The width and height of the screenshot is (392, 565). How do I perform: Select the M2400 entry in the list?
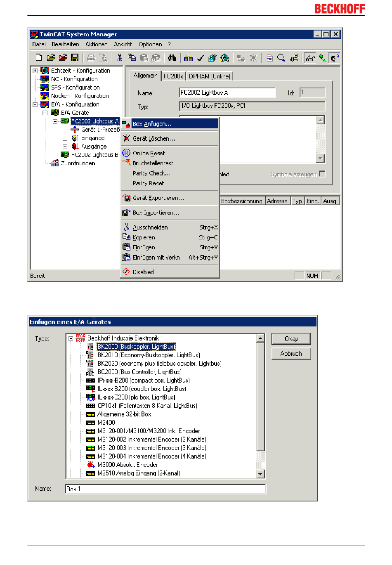(x=106, y=423)
